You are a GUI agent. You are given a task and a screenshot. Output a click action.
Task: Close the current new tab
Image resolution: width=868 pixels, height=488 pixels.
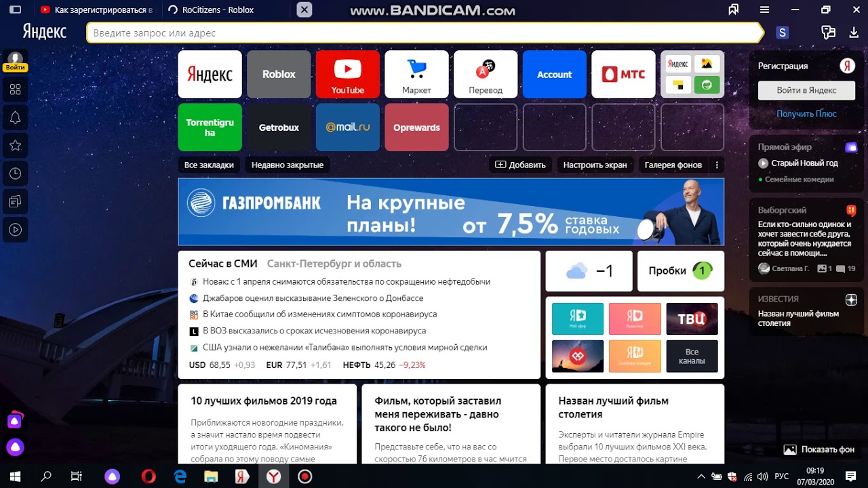(x=304, y=9)
